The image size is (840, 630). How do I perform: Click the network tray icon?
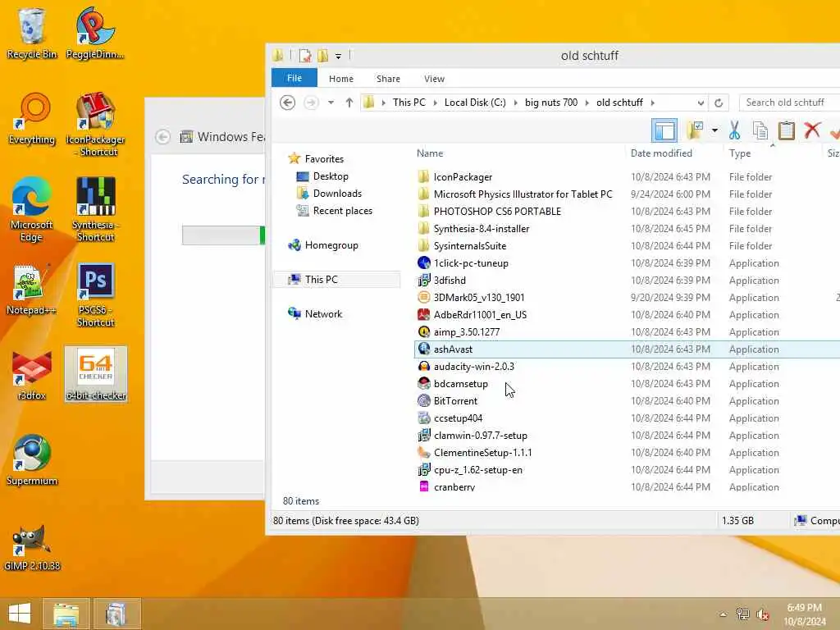742,614
